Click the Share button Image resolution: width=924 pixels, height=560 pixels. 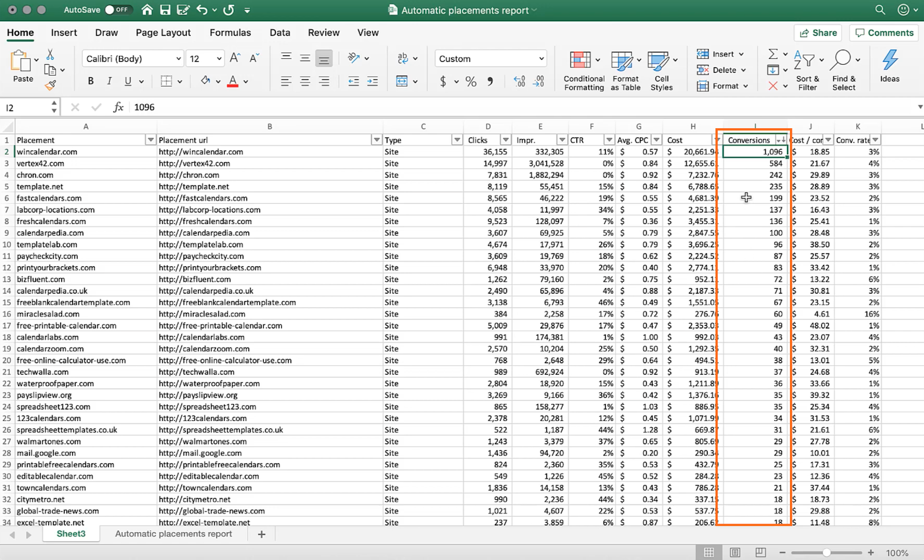tap(818, 33)
